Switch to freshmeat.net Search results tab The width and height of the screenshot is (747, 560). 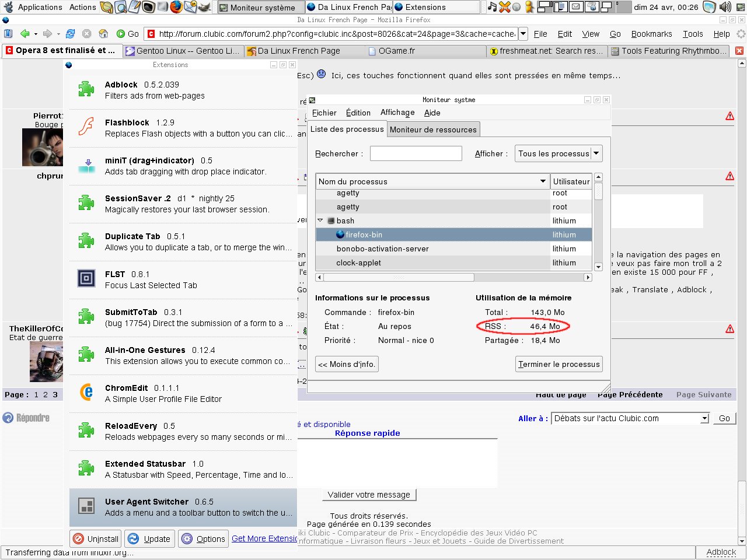click(x=547, y=51)
